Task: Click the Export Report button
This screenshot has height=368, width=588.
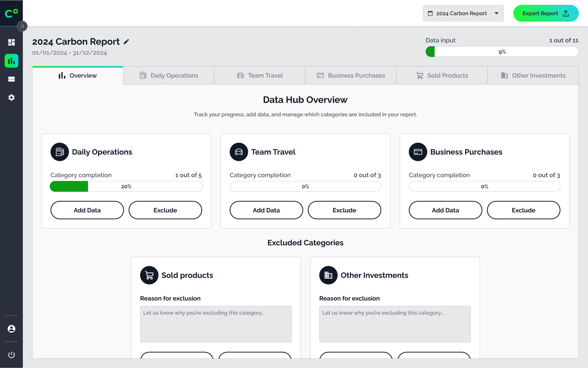Action: point(546,13)
